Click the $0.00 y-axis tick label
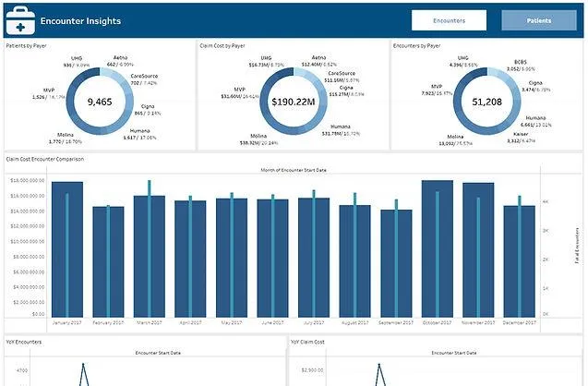This screenshot has height=386, width=588. pyautogui.click(x=39, y=314)
